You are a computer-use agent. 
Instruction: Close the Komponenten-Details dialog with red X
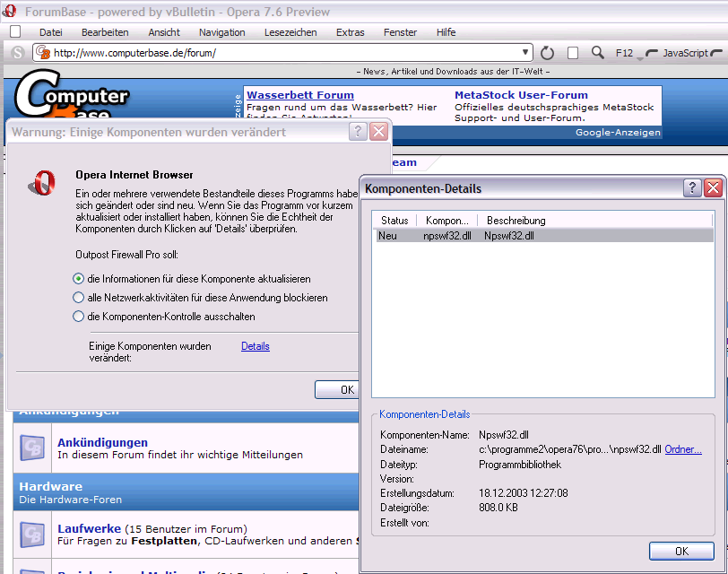click(713, 188)
